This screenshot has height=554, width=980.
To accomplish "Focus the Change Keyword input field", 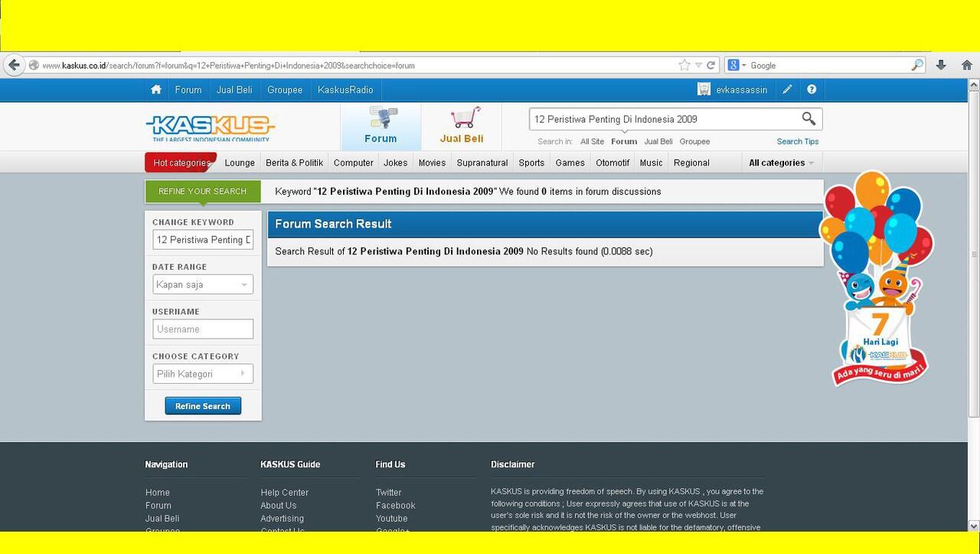I will [x=203, y=240].
